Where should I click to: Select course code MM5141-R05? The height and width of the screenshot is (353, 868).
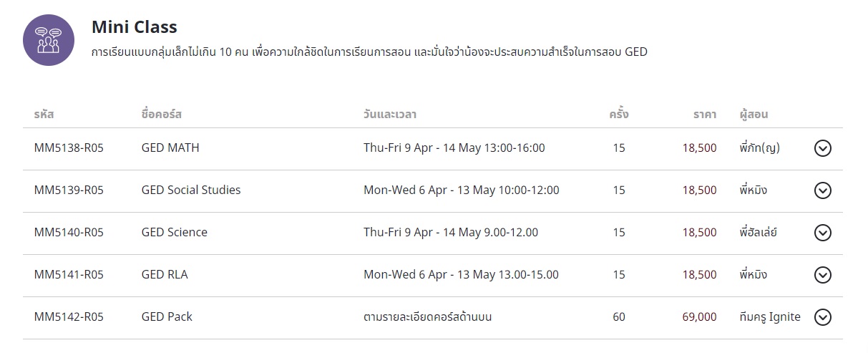(x=69, y=275)
